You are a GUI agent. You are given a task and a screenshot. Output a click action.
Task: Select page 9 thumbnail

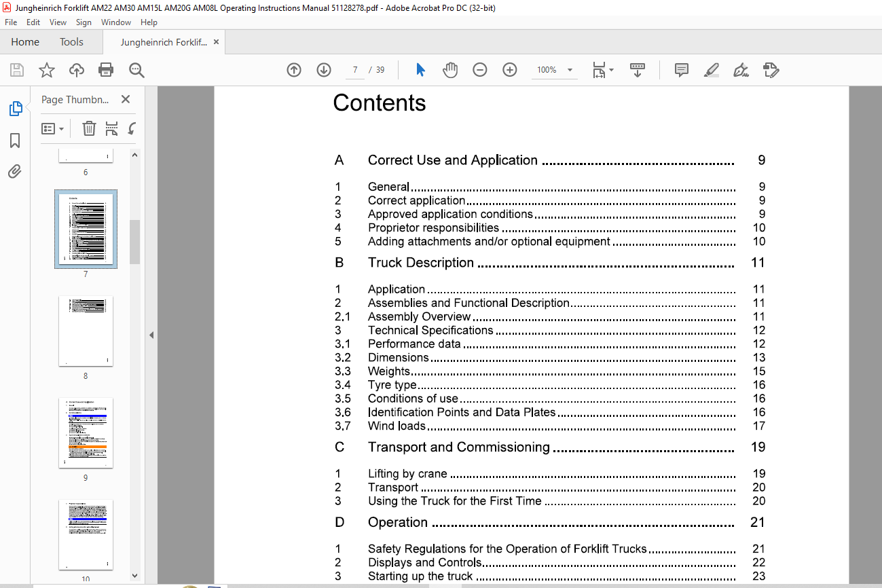86,433
